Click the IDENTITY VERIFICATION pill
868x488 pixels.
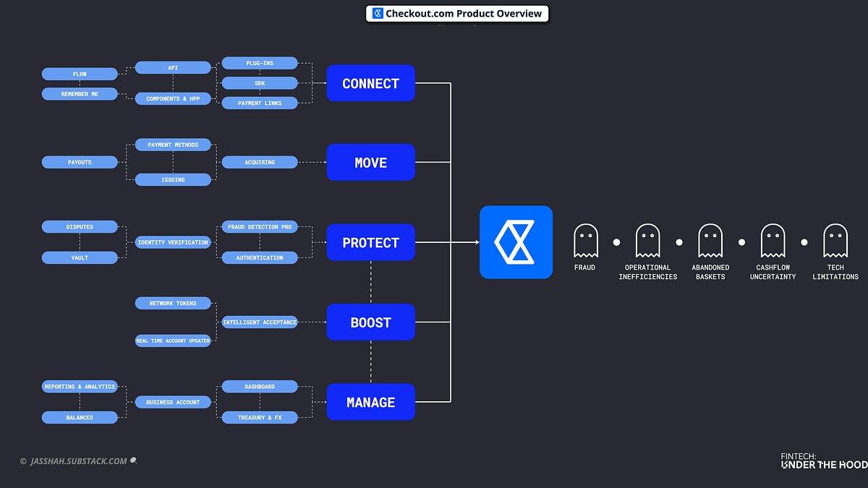173,242
